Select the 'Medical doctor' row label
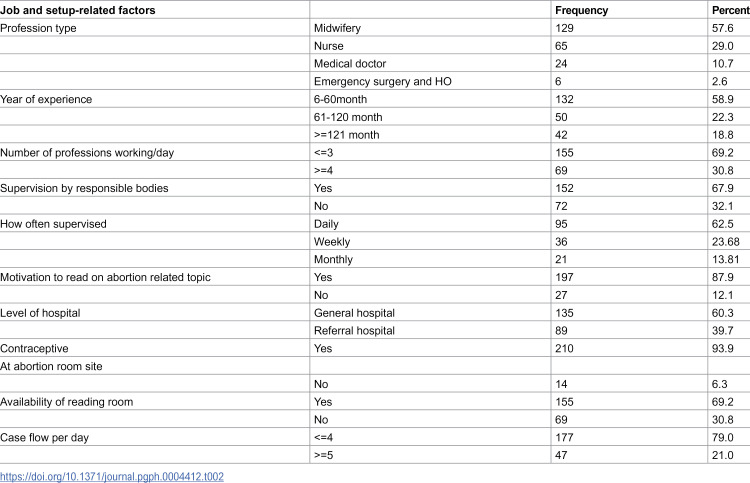Screen dimensions: 750x483 (350, 64)
